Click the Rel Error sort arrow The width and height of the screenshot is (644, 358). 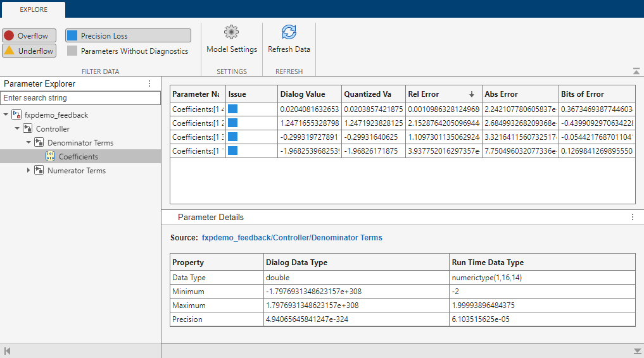tap(471, 94)
